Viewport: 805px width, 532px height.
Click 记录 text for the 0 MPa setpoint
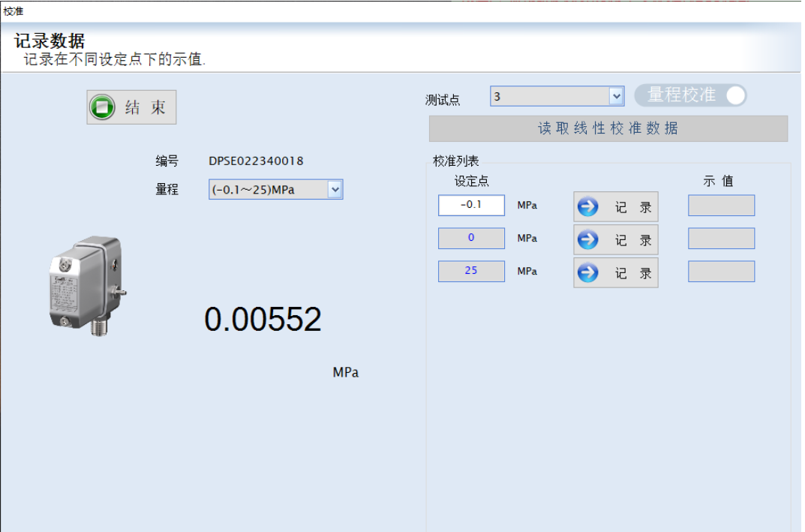tap(633, 240)
